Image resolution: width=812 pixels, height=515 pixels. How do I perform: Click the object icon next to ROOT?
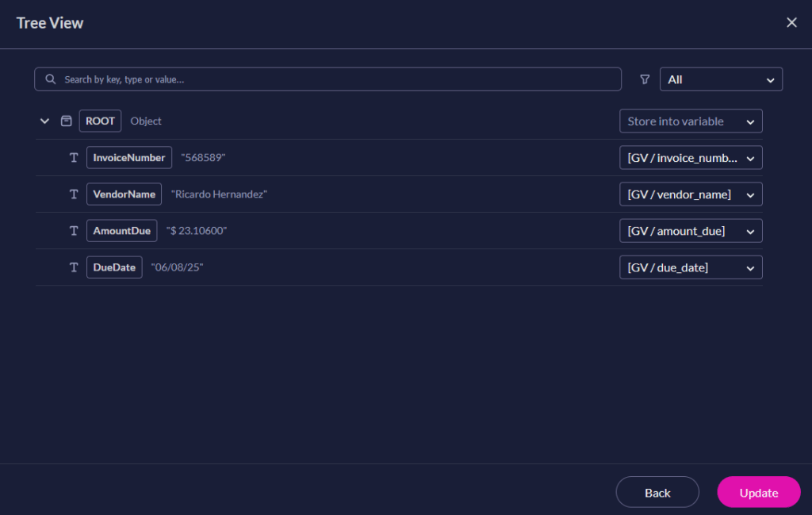[67, 121]
